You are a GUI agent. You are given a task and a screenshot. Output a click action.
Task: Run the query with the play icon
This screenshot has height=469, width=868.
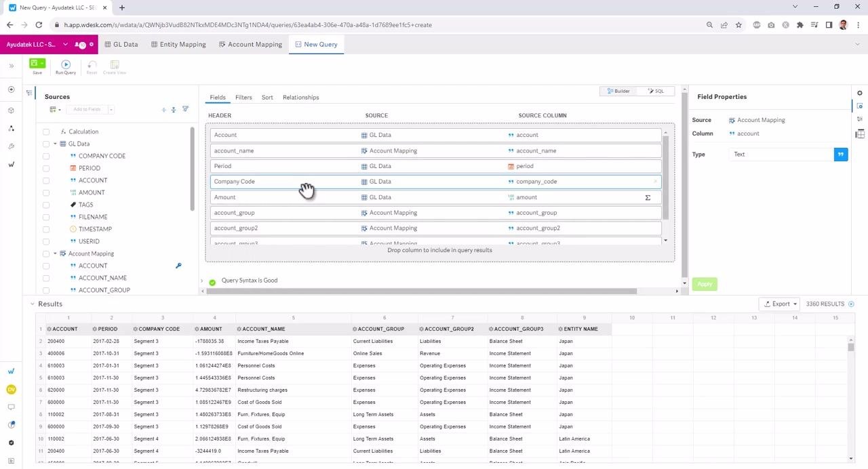[x=66, y=64]
